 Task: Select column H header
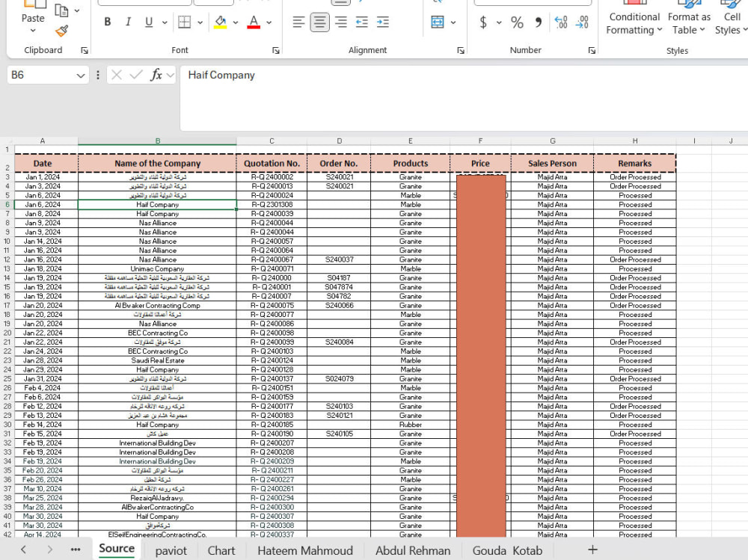click(x=635, y=141)
